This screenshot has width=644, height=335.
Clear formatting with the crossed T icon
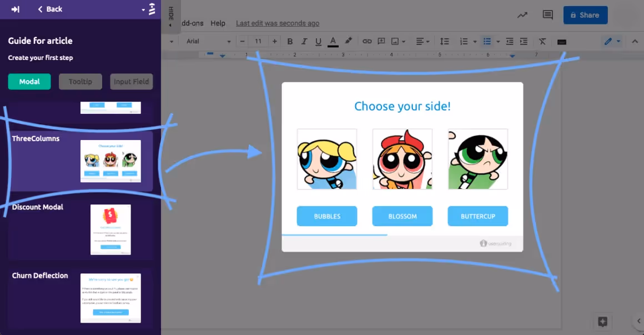coord(542,41)
